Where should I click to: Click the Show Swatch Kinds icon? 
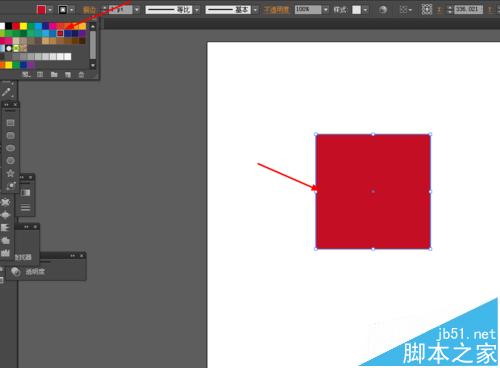[40, 75]
